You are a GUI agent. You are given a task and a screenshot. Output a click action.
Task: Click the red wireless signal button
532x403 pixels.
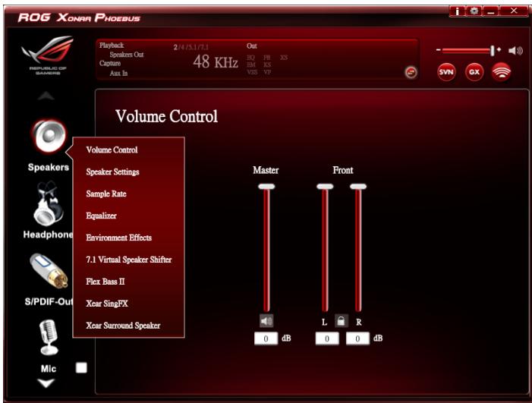coord(502,72)
